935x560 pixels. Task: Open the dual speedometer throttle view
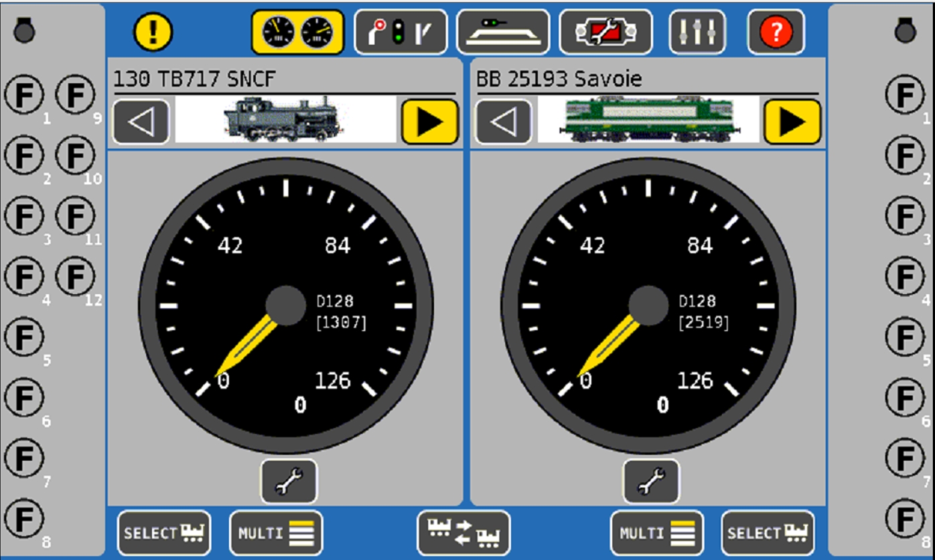point(297,31)
